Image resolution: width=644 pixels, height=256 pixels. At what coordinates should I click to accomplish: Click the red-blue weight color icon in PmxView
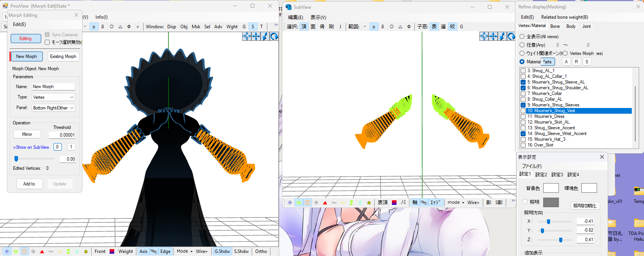[112, 251]
